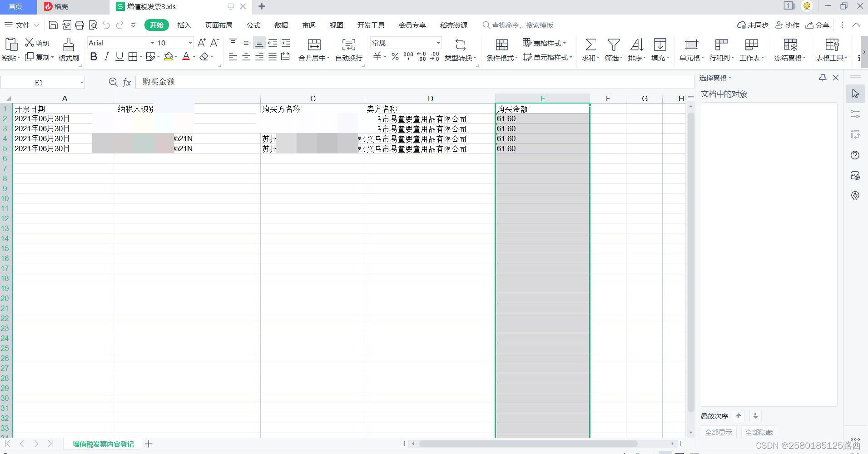Click the percent style icon
Screen dimensions: 868x454
(395, 57)
